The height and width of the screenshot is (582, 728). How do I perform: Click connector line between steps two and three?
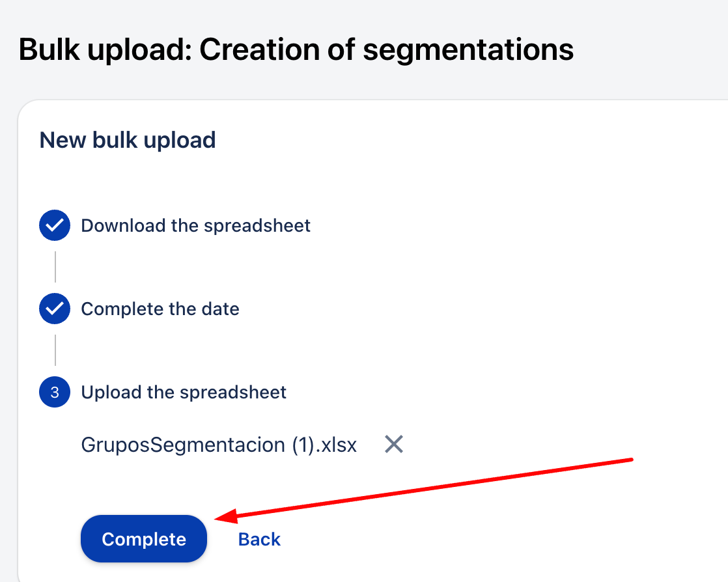tap(55, 350)
